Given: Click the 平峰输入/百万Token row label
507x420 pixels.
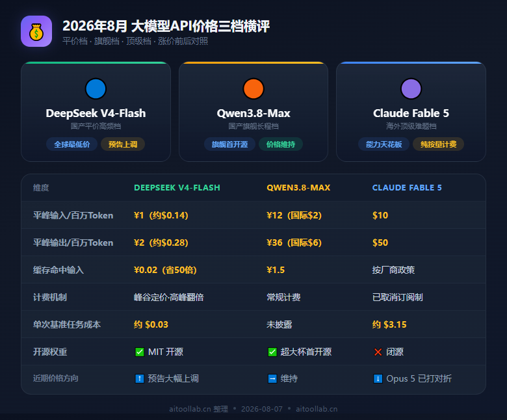Looking at the screenshot, I should tap(73, 215).
